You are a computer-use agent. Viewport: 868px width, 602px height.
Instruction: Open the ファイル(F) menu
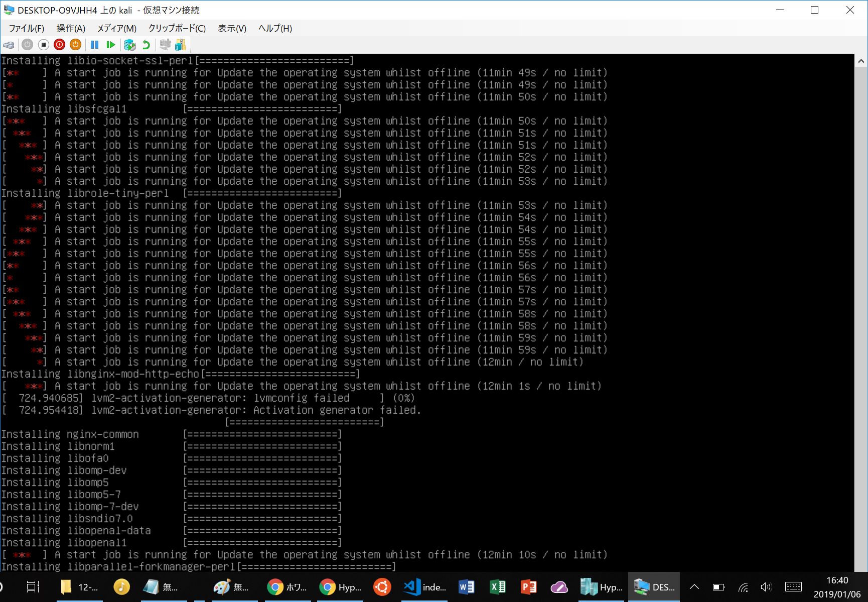point(26,29)
